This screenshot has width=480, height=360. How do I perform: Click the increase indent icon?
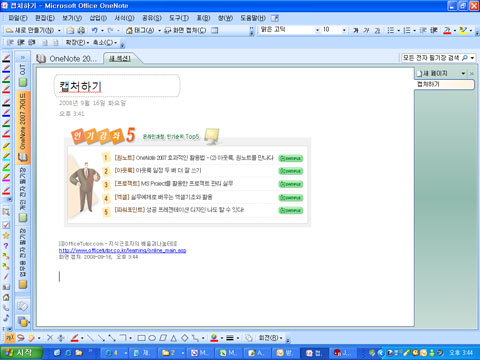(x=434, y=31)
